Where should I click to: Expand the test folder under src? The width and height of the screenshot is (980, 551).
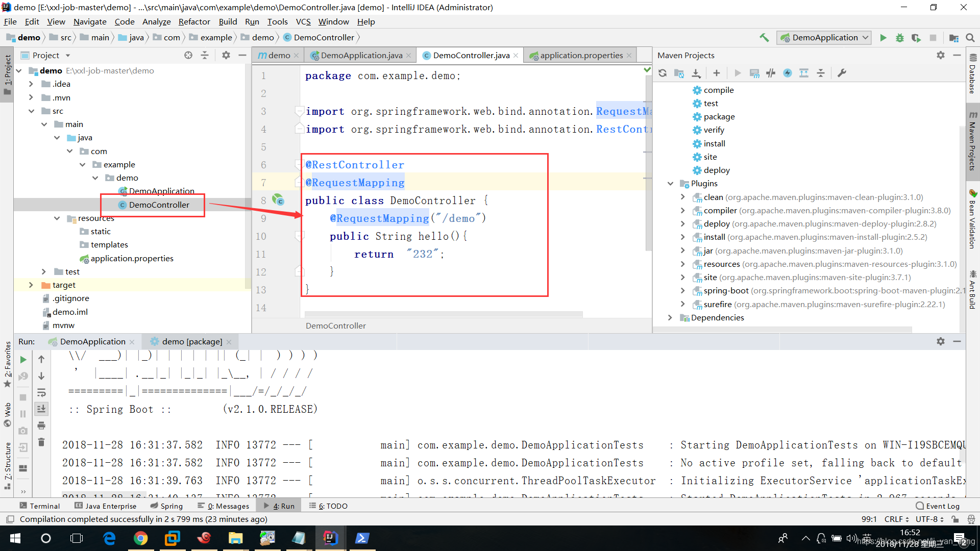click(44, 271)
